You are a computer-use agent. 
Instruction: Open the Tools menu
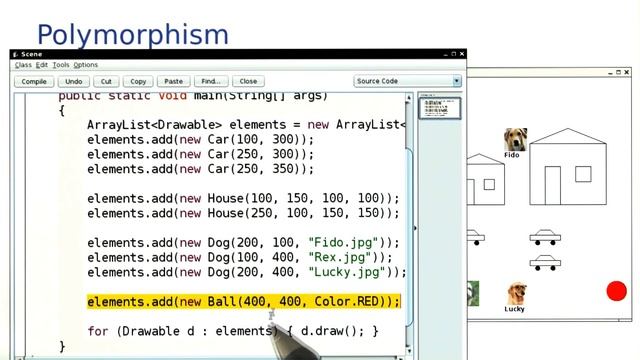[61, 65]
